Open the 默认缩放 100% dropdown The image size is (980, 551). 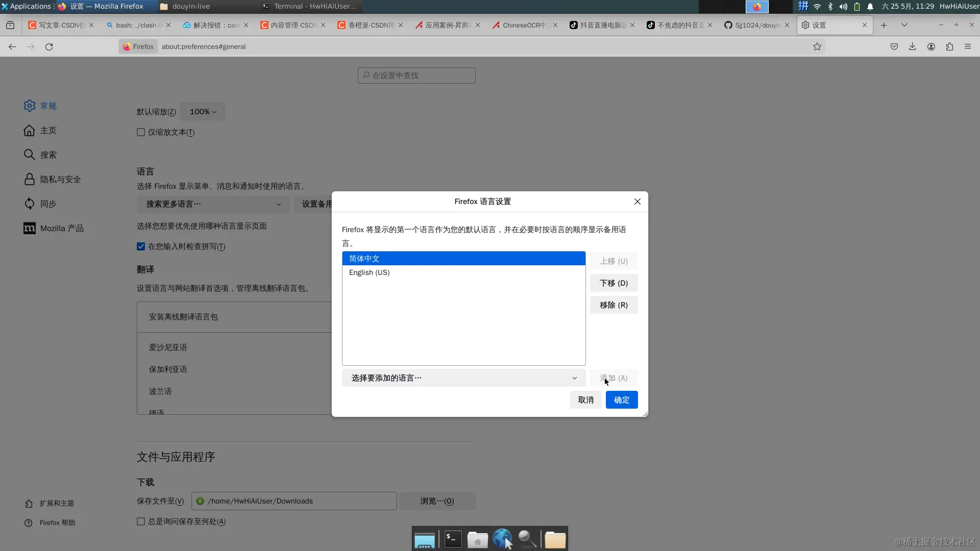pos(203,112)
